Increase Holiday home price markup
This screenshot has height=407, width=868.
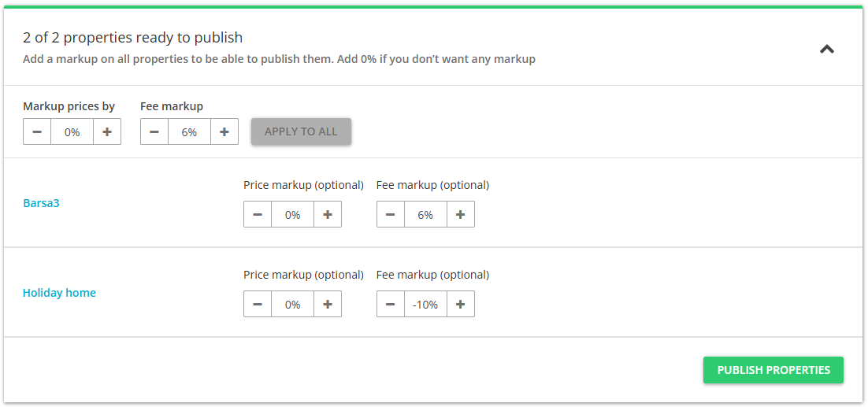point(328,304)
